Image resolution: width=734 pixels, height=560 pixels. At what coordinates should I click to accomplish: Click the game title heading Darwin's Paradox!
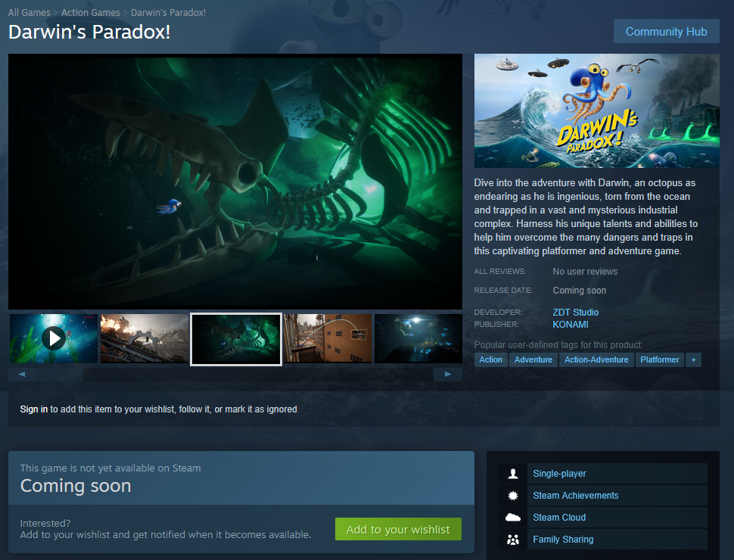89,32
